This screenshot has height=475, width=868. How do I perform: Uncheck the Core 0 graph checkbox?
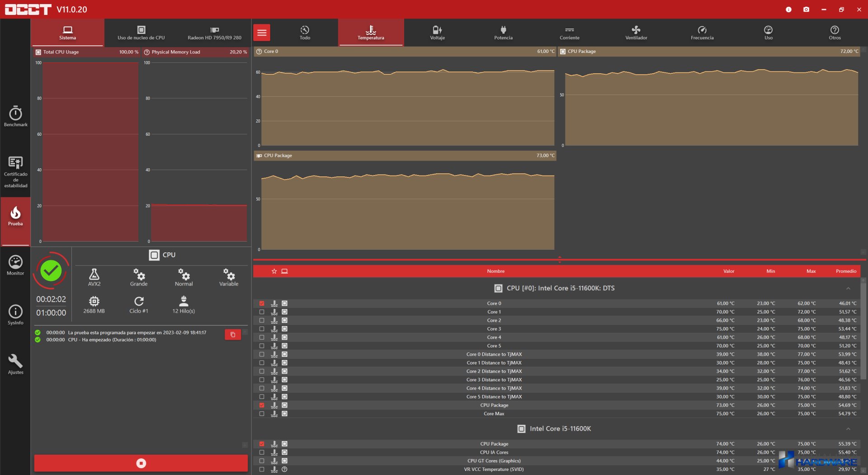pyautogui.click(x=262, y=304)
